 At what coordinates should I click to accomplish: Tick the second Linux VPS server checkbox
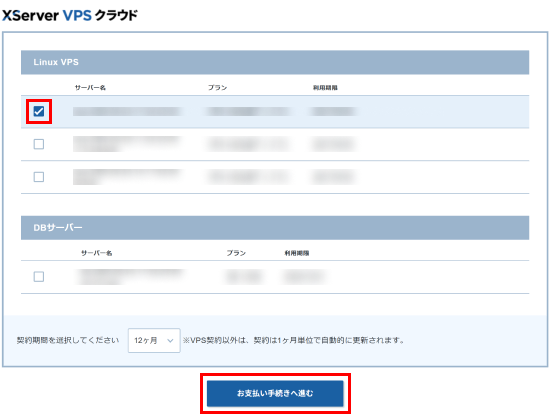pyautogui.click(x=39, y=144)
